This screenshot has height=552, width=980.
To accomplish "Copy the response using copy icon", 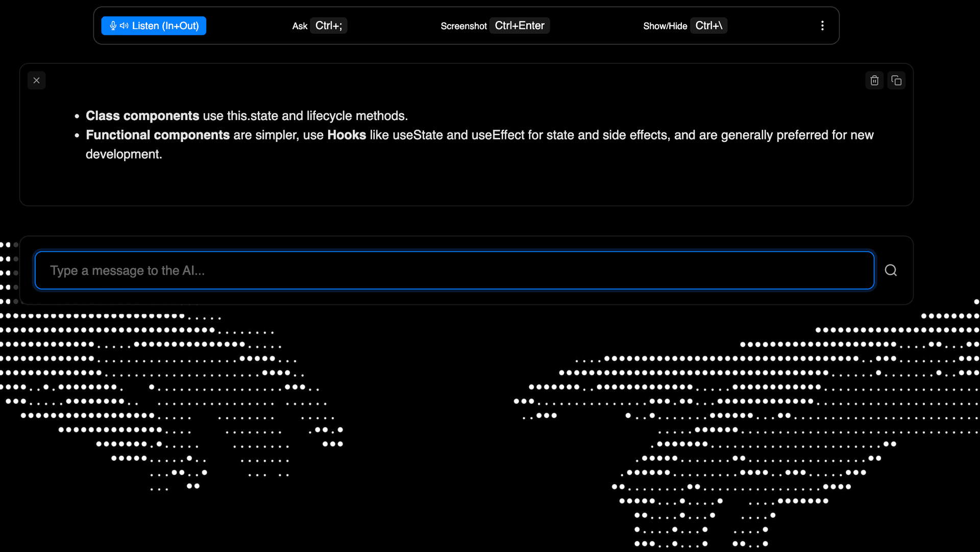I will [896, 81].
